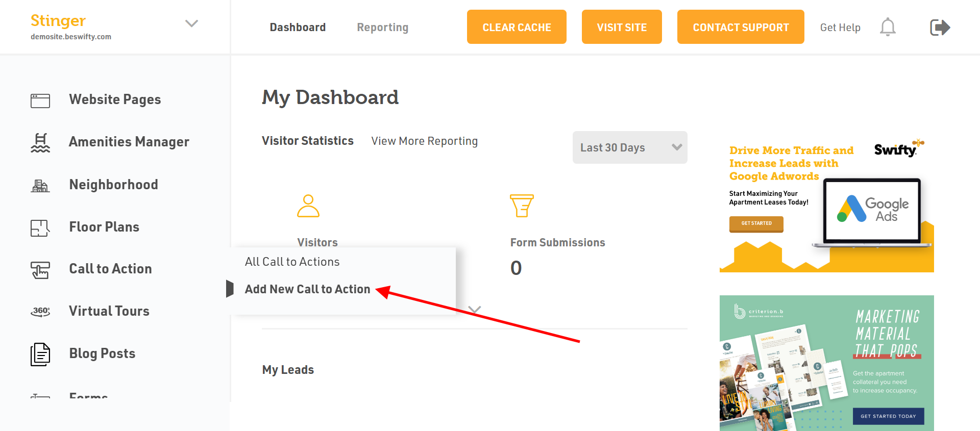Expand the Stinger site selector chevron
Screen dimensions: 980x431
191,23
